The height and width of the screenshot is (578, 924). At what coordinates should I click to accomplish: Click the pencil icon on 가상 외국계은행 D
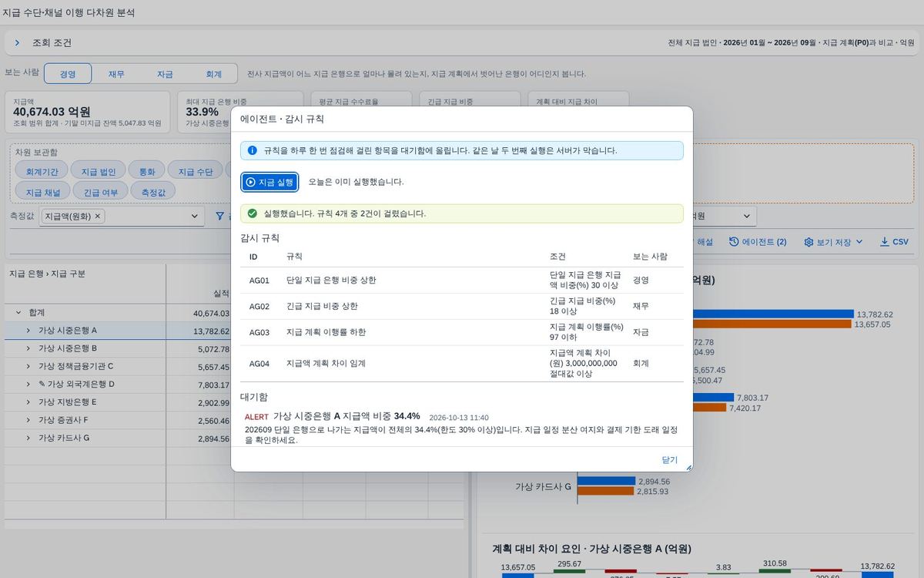[x=42, y=385]
